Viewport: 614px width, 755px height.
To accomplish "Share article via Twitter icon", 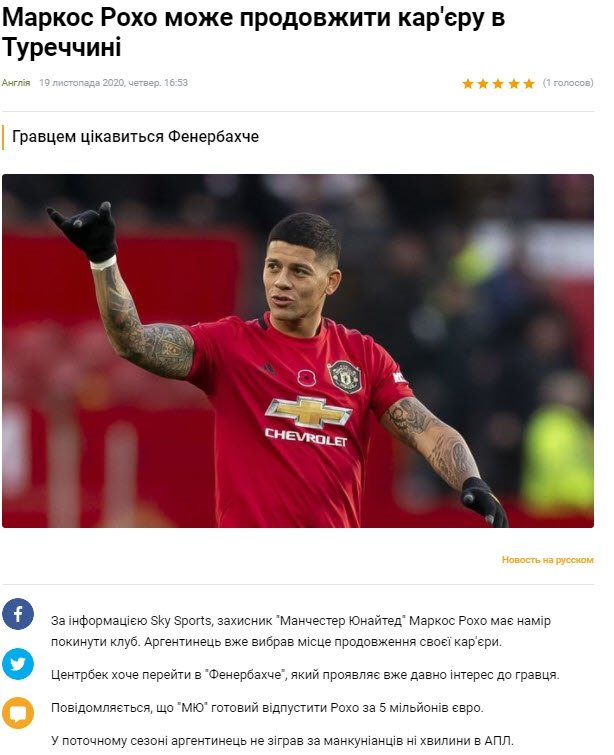I will [18, 664].
